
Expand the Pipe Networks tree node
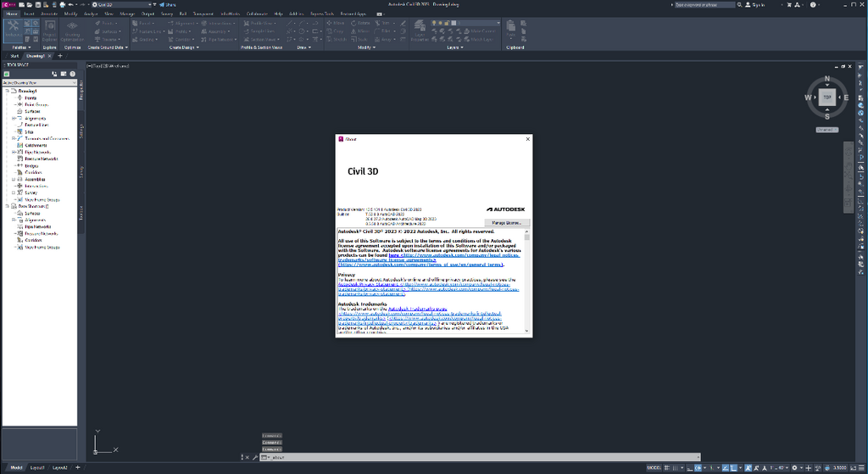14,153
